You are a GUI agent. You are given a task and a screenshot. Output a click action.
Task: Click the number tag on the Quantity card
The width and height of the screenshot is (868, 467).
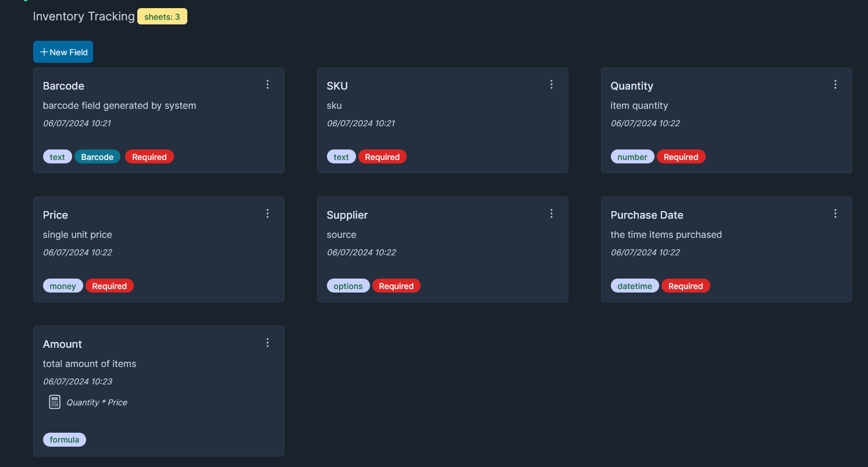click(632, 157)
